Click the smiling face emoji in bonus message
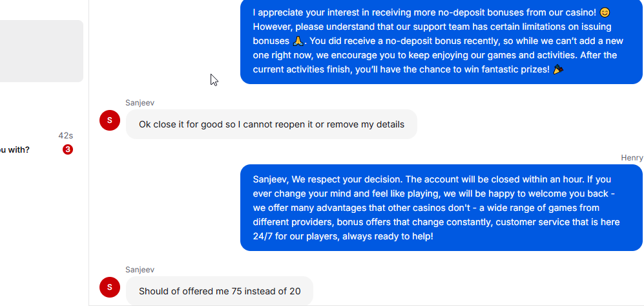Screen dimensions: 644x306 pos(605,12)
